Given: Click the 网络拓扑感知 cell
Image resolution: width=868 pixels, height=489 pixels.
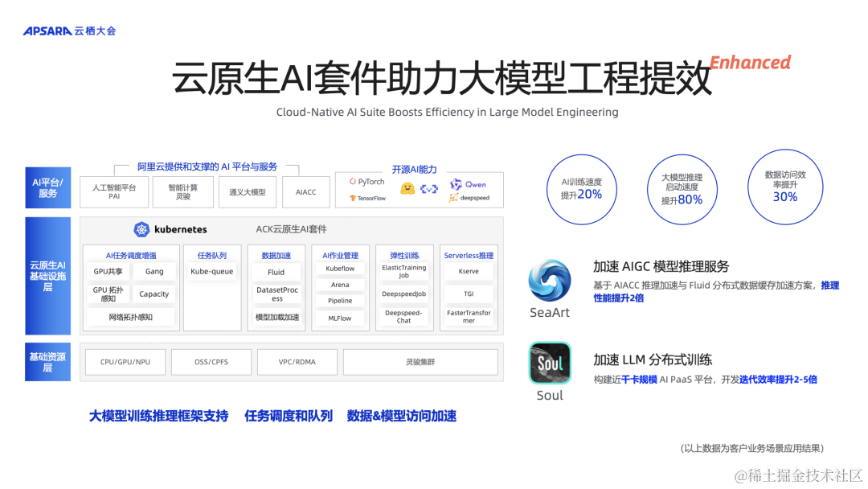Looking at the screenshot, I should (131, 318).
